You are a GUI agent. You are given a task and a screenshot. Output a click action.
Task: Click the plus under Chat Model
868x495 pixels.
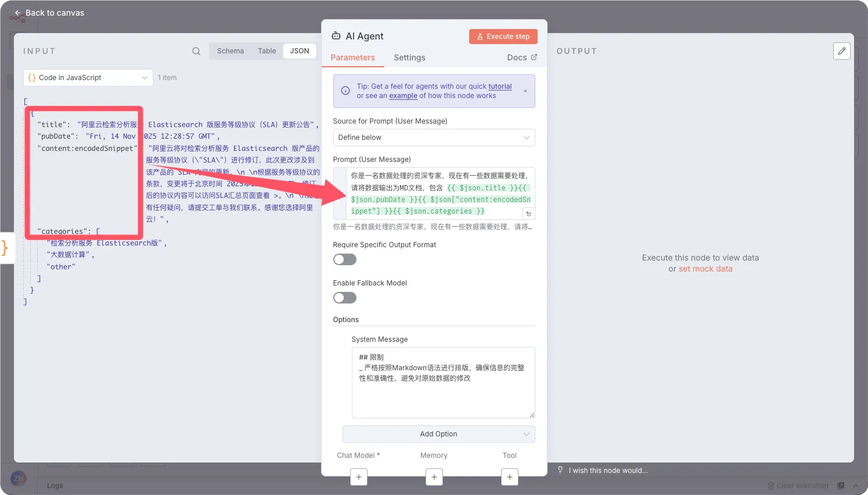tap(359, 477)
